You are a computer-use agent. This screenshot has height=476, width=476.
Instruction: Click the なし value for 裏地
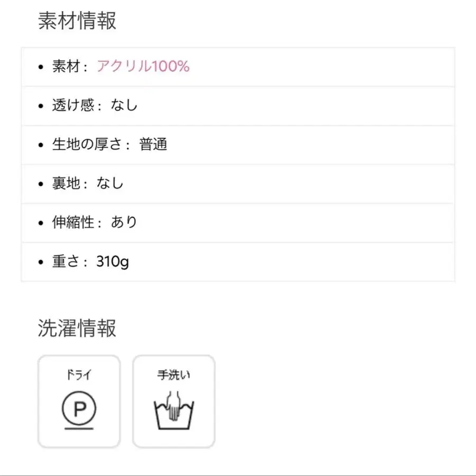coord(110,184)
